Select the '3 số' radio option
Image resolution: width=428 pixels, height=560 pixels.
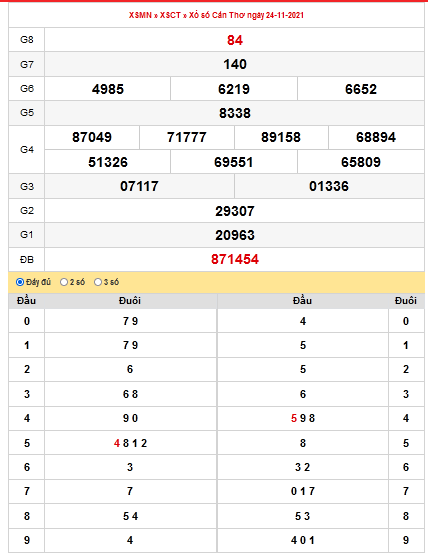98,282
